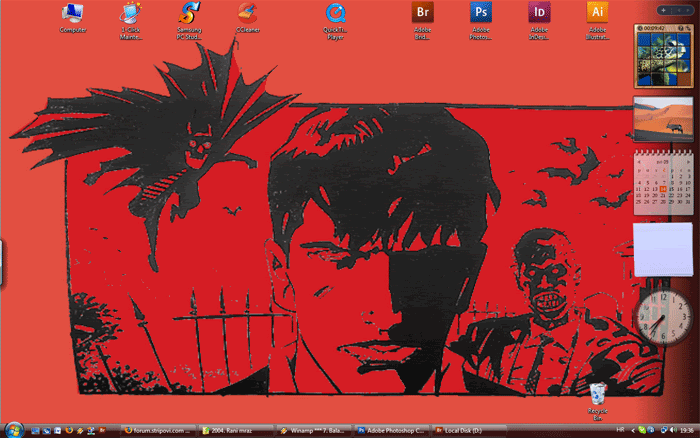Switch to Adobe Photoshop taskbar window

click(392, 430)
